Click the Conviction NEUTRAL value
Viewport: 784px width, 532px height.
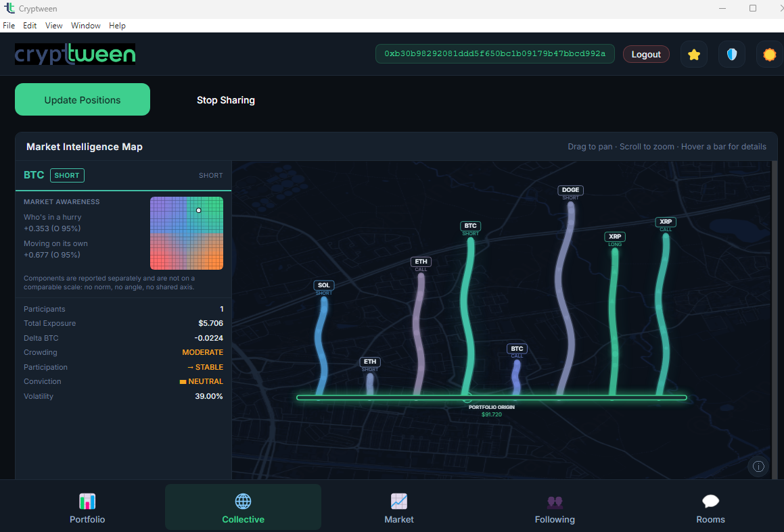pos(202,381)
